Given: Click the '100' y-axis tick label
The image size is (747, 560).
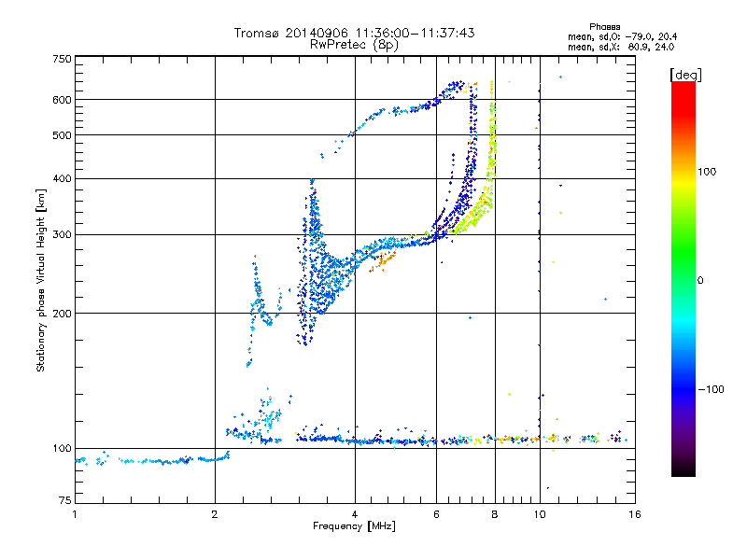Looking at the screenshot, I should 62,448.
